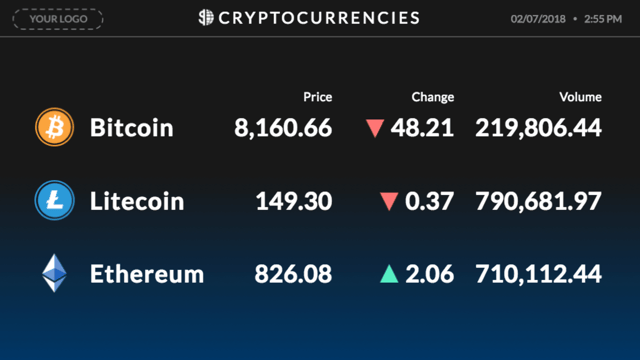Open the Litecoin name label
Screen dimensions: 640x360
[x=137, y=201]
